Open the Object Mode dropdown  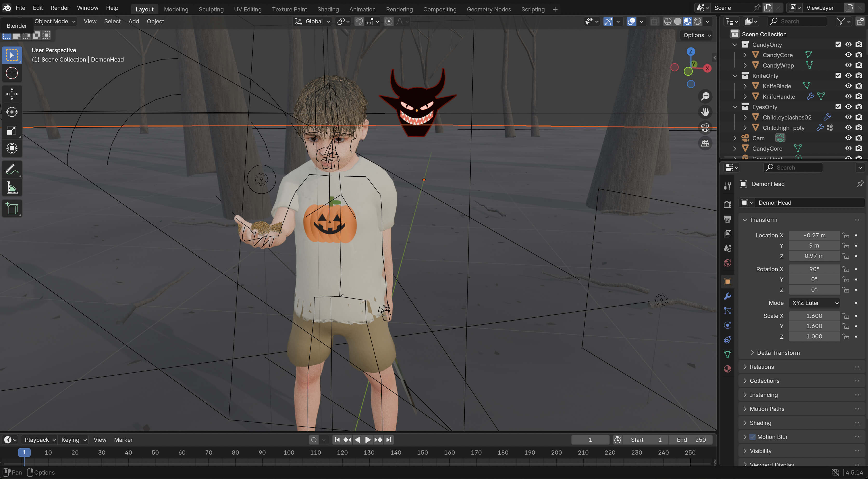(55, 21)
